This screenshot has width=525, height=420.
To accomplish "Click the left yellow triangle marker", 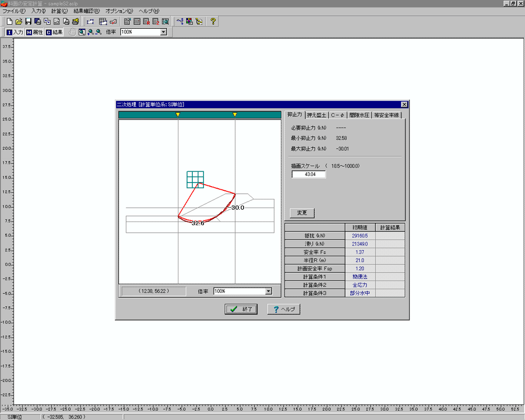I will point(177,115).
